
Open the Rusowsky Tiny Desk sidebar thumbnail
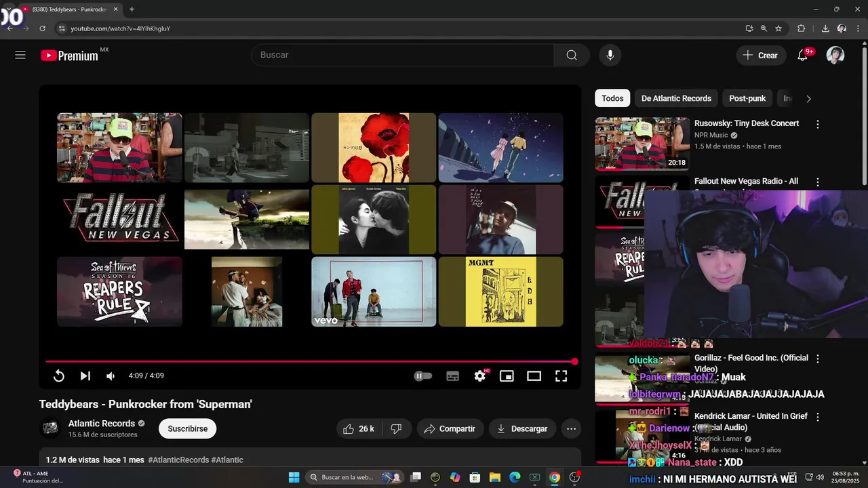[x=642, y=144]
